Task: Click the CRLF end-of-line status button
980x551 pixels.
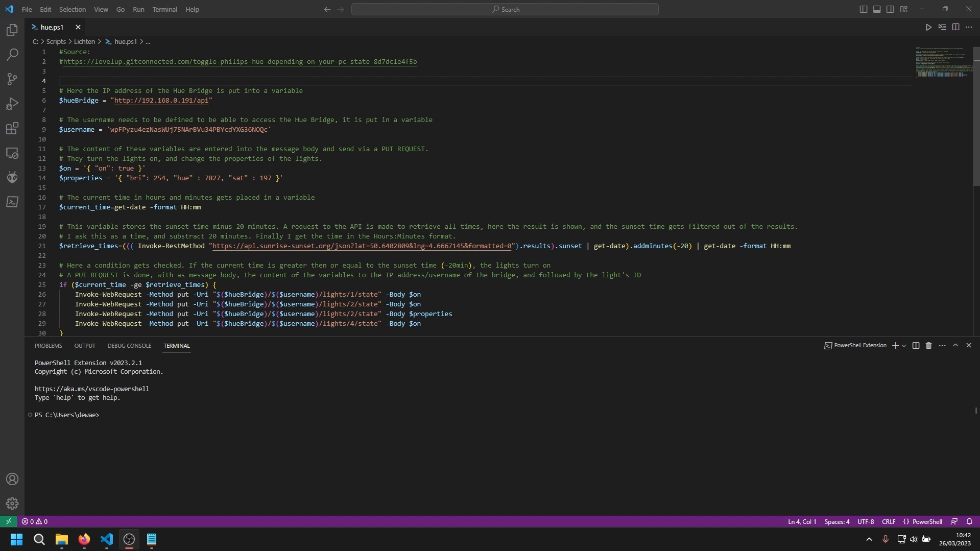Action: pyautogui.click(x=888, y=521)
